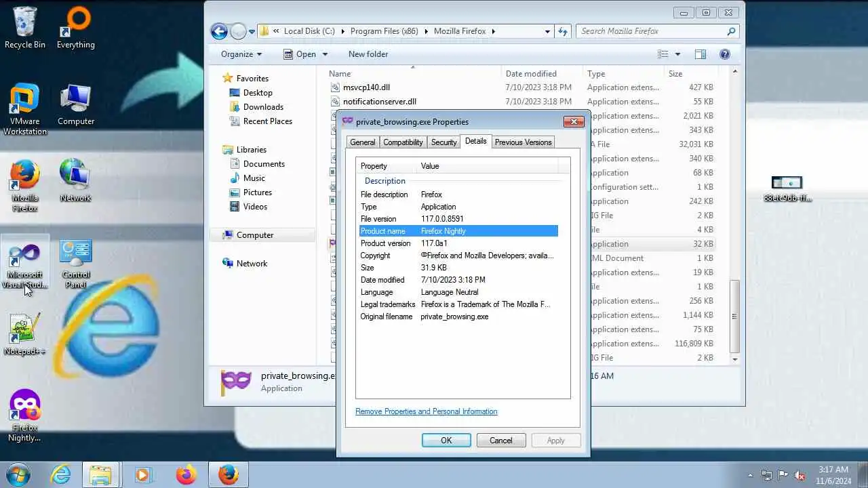
Task: Refresh the Explorer address bar
Action: tap(562, 31)
